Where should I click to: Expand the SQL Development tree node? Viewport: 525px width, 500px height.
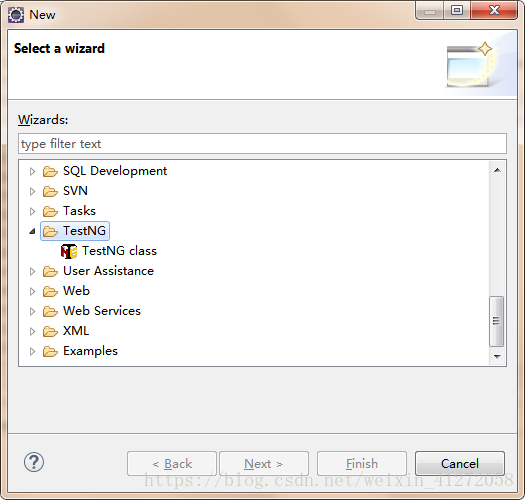pos(32,171)
